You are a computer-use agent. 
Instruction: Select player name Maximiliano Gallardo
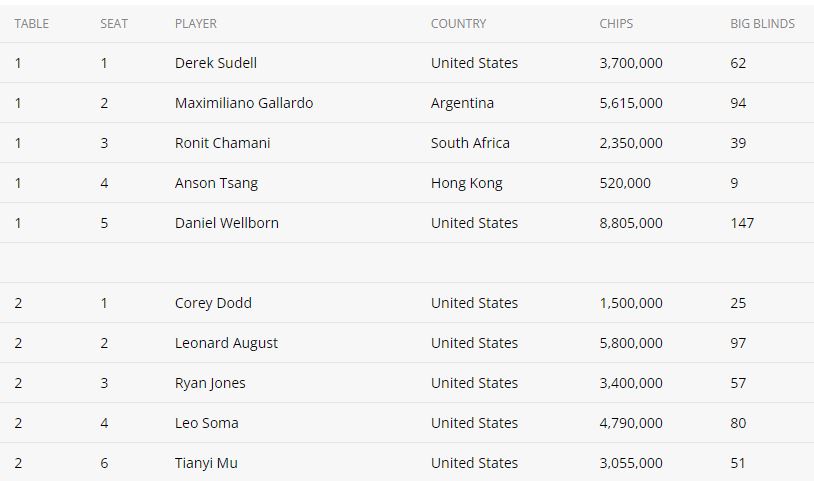(x=244, y=103)
